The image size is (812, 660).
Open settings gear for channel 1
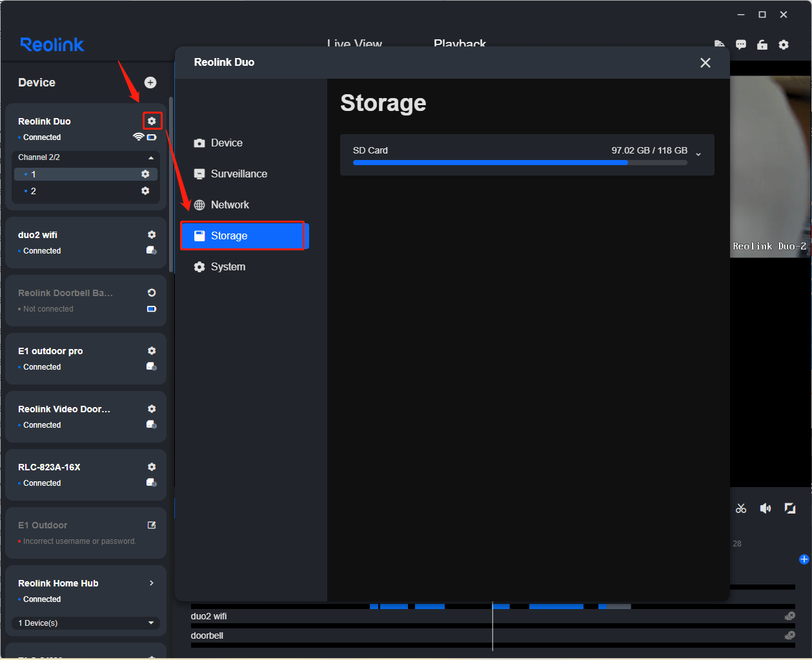[x=145, y=174]
